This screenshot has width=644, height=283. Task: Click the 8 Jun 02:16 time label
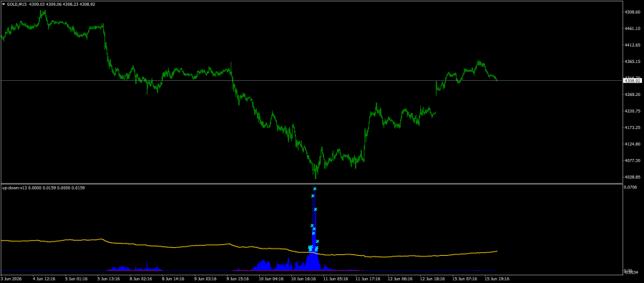(141, 279)
